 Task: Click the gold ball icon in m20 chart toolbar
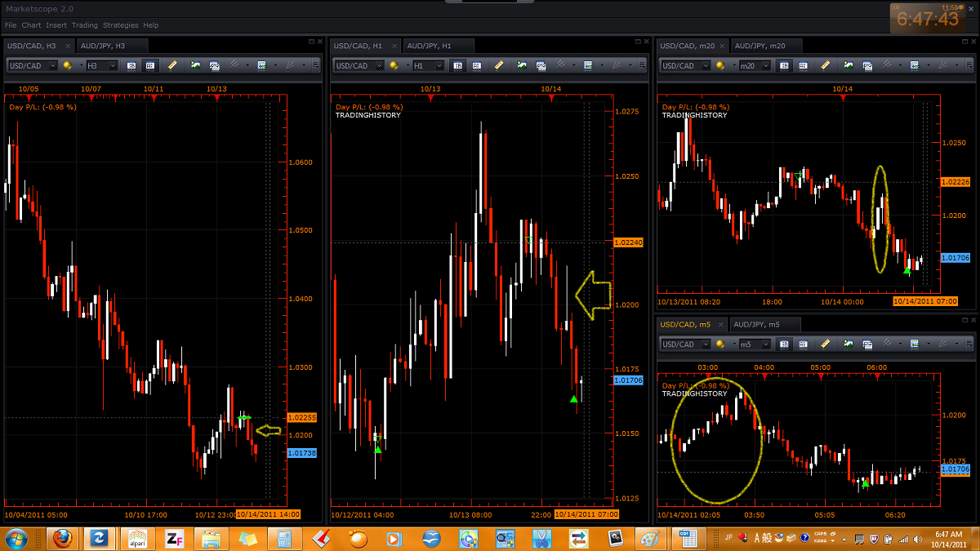point(719,65)
